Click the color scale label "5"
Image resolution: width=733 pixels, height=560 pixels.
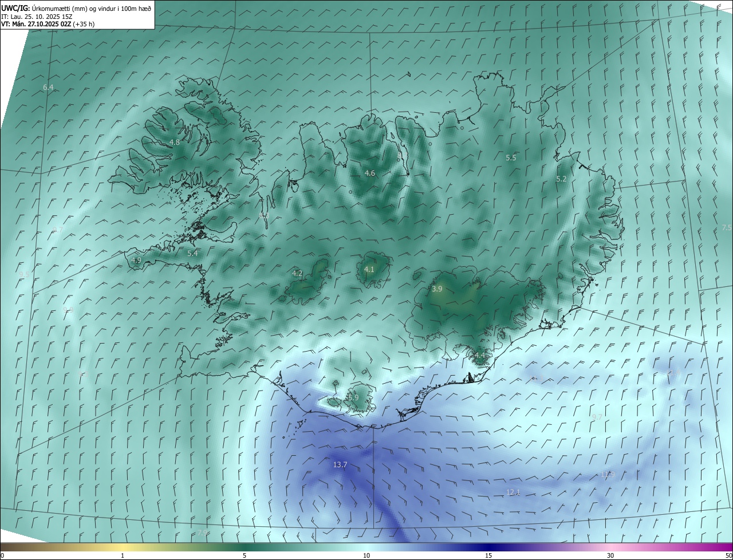(x=245, y=556)
